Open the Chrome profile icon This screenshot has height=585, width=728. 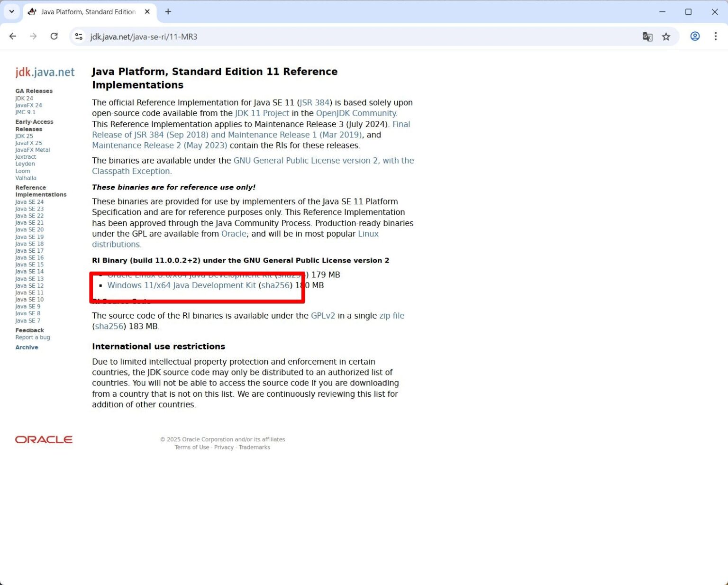[x=694, y=37]
